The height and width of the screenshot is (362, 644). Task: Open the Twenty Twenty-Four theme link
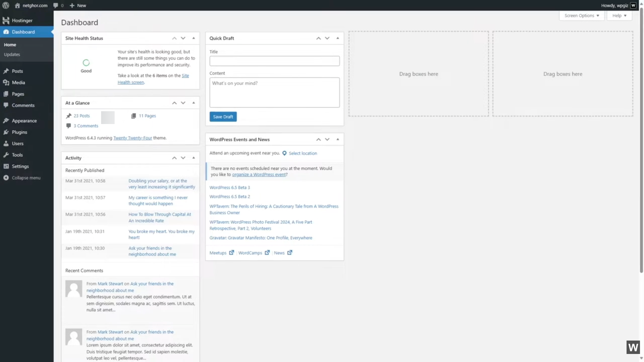coord(132,138)
